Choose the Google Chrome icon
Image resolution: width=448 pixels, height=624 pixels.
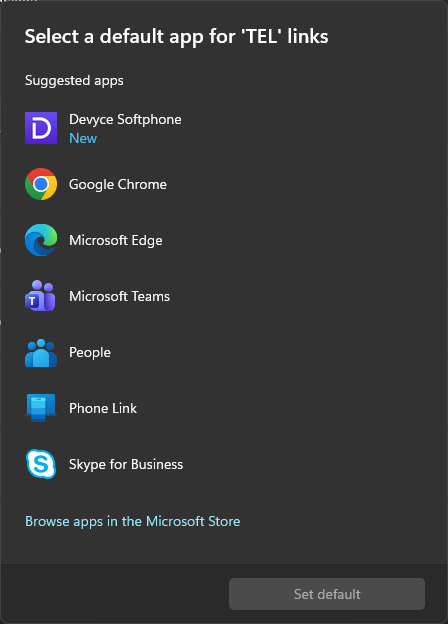pos(41,184)
